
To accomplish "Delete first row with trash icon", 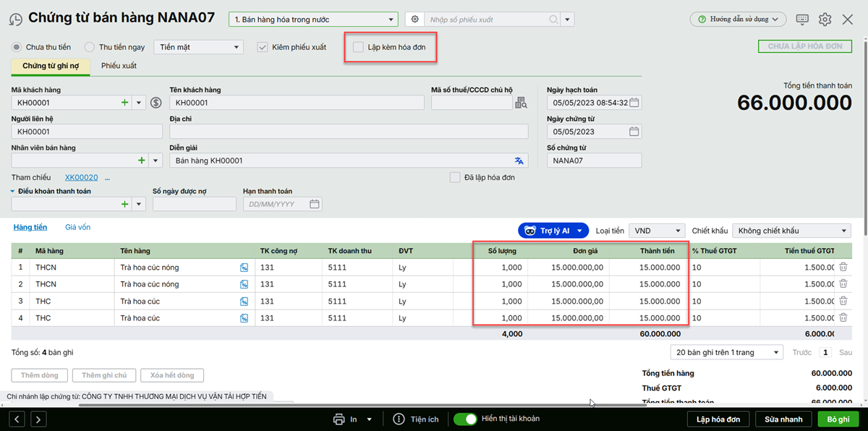I will (x=843, y=267).
